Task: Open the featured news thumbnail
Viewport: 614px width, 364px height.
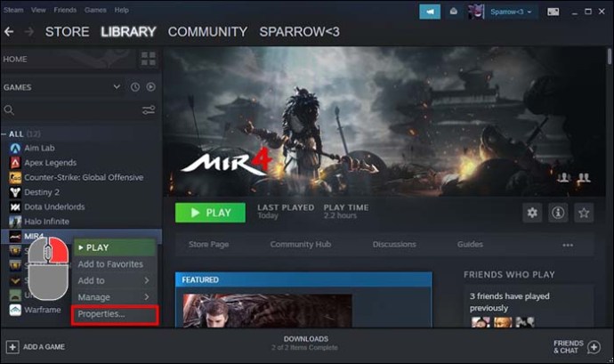Action: tap(268, 311)
